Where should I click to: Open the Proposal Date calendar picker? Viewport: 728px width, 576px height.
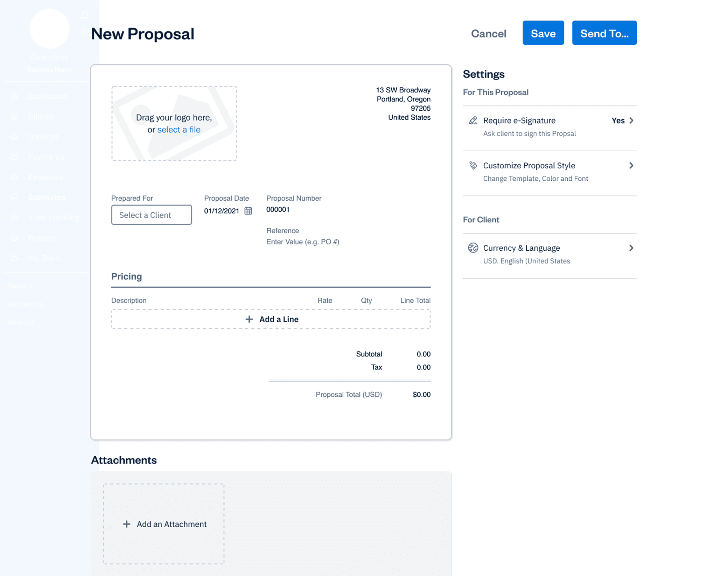[248, 211]
